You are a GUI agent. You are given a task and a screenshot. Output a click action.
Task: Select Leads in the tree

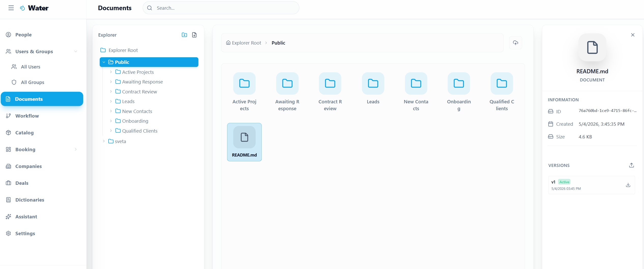pos(128,101)
